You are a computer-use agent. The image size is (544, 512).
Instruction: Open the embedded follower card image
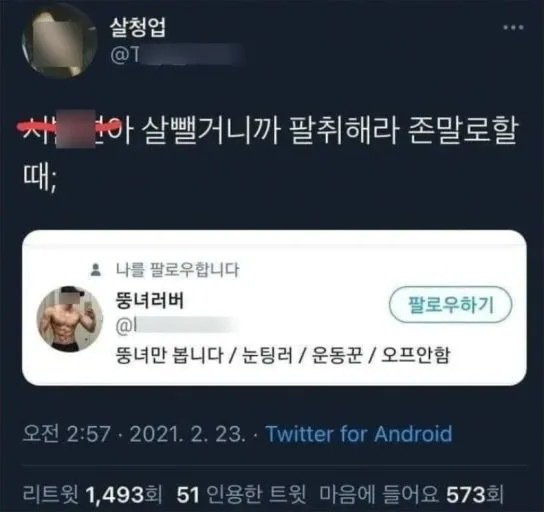[274, 308]
